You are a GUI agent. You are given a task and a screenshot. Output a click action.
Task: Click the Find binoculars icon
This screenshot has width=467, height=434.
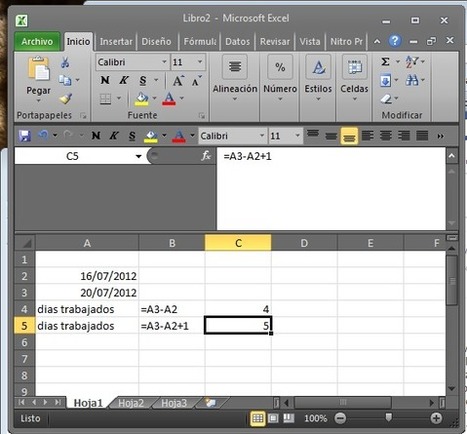412,80
